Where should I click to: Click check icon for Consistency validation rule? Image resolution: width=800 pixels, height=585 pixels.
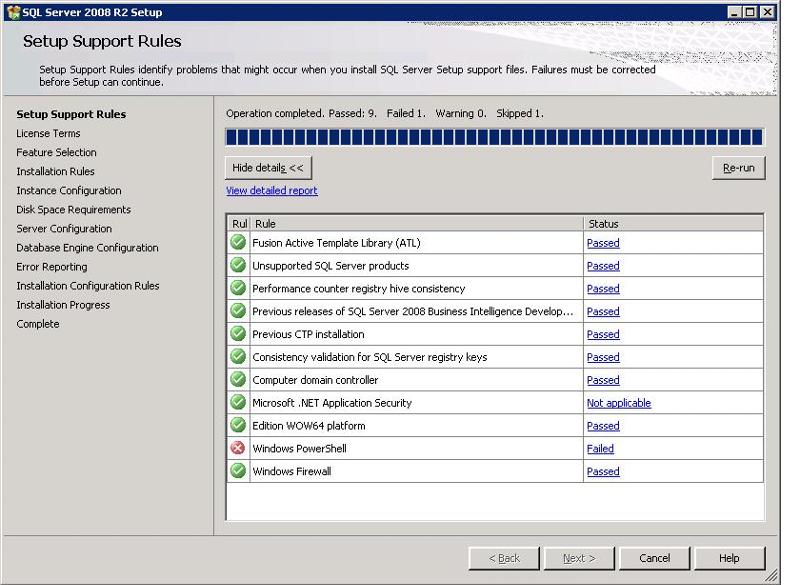(238, 357)
